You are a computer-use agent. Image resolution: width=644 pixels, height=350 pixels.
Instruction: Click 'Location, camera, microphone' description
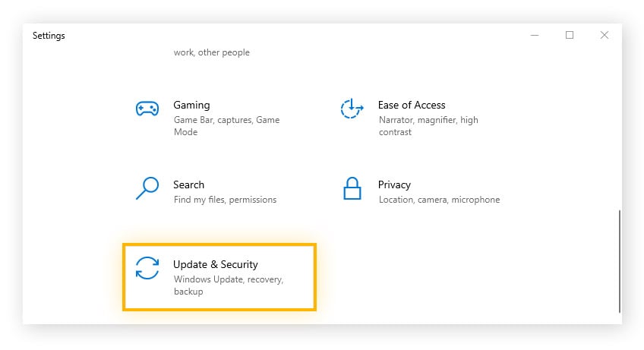tap(439, 200)
